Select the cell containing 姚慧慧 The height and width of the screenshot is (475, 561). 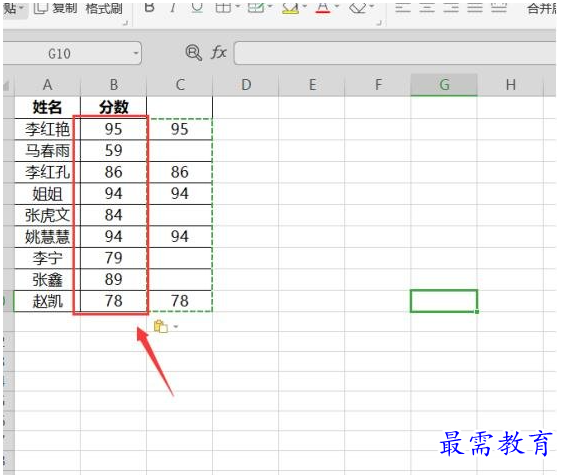click(48, 236)
